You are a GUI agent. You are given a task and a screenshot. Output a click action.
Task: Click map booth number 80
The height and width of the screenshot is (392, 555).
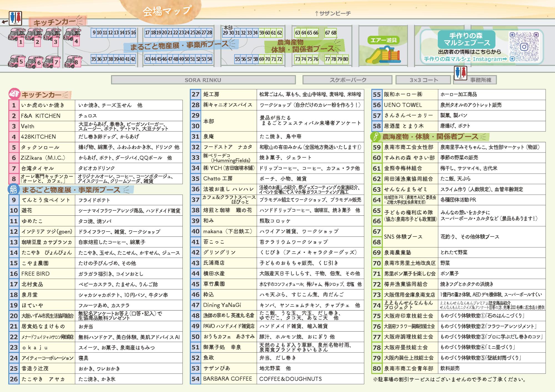tap(345, 59)
